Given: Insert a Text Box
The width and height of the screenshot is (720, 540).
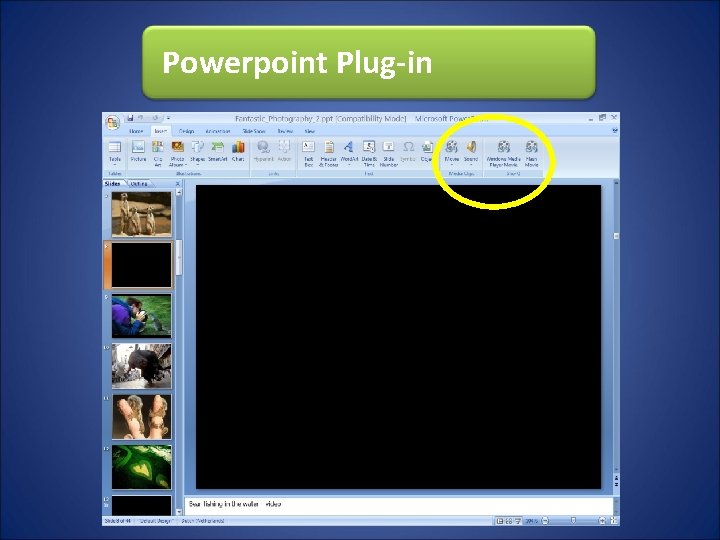Looking at the screenshot, I should pyautogui.click(x=309, y=154).
